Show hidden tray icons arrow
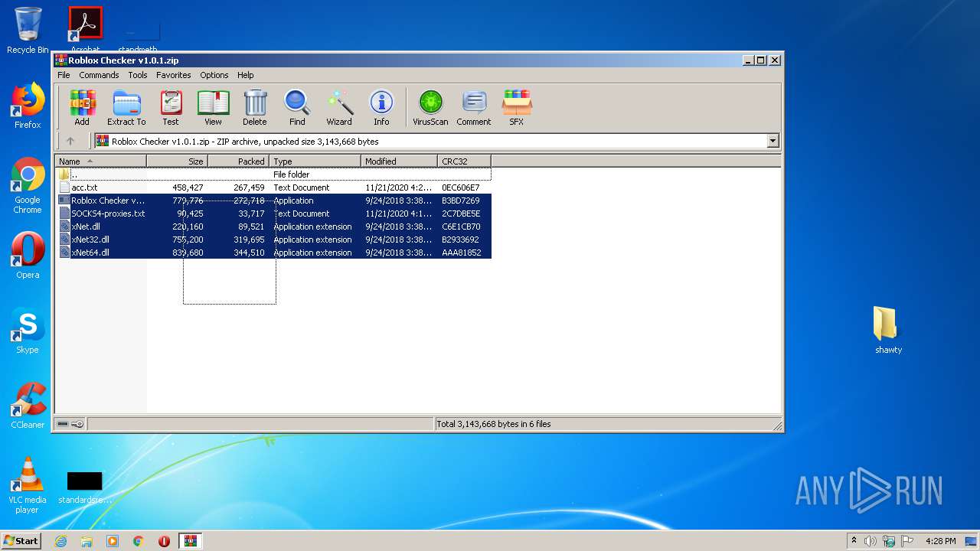 click(854, 541)
